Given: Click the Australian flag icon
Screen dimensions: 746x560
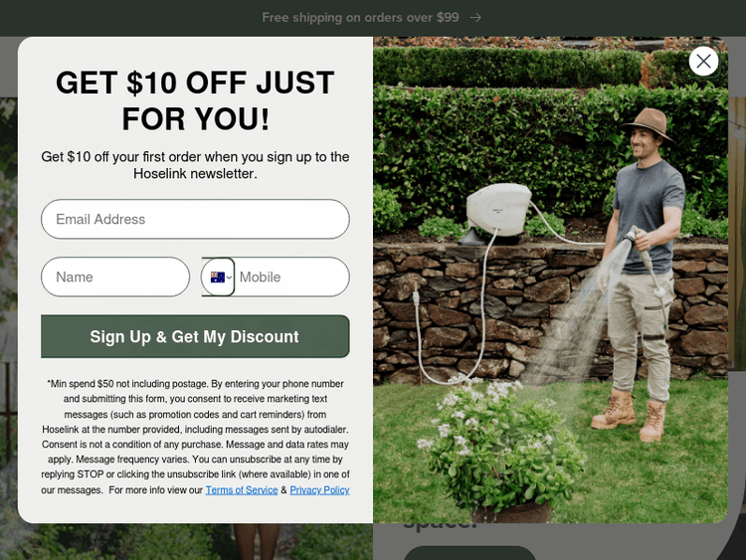Looking at the screenshot, I should [218, 277].
